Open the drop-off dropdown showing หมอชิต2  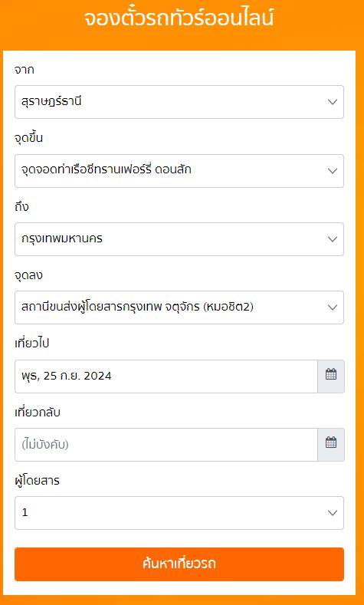(179, 307)
